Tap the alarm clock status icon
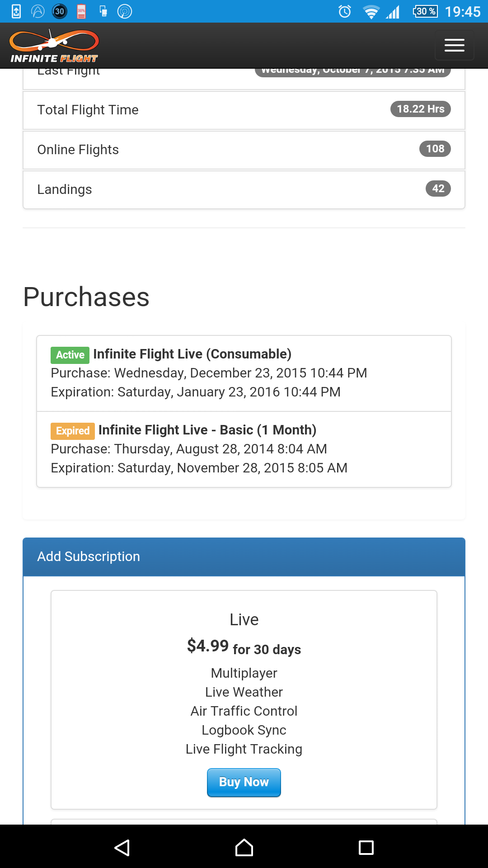488x868 pixels. (345, 11)
